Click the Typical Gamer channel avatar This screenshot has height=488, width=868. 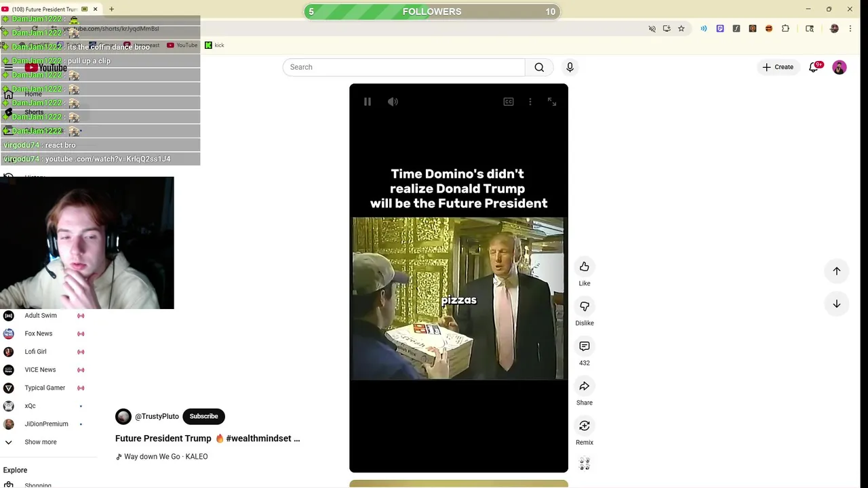(9, 388)
